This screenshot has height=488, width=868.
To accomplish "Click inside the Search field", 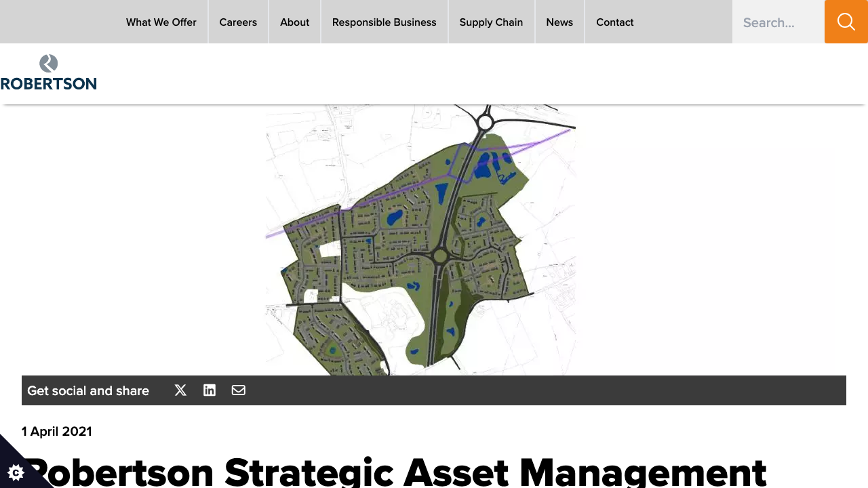I will pos(773,22).
